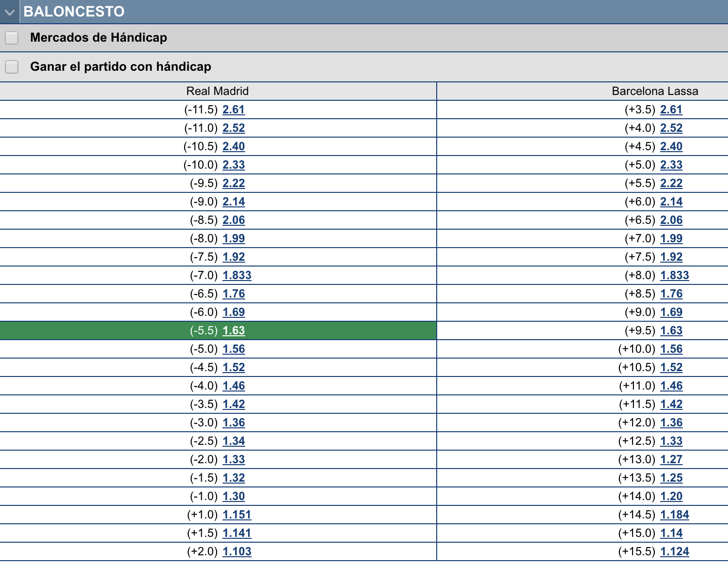The image size is (728, 564).
Task: Select Barcelona Lassa (+4.0) odds 2.52
Action: pyautogui.click(x=671, y=128)
